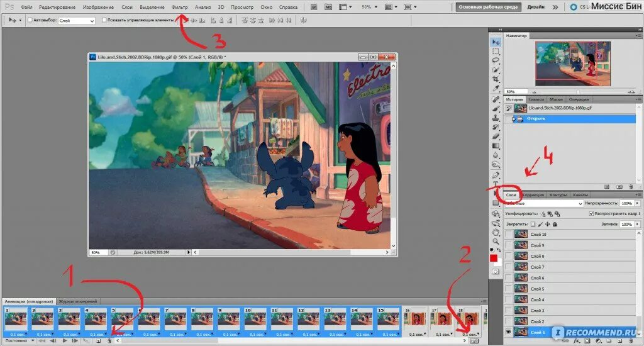Image resolution: width=644 pixels, height=346 pixels.
Task: Select the Pen tool
Action: [x=496, y=175]
